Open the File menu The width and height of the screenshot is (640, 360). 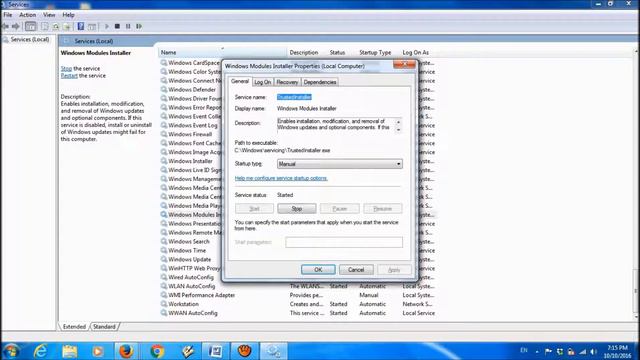click(x=8, y=15)
